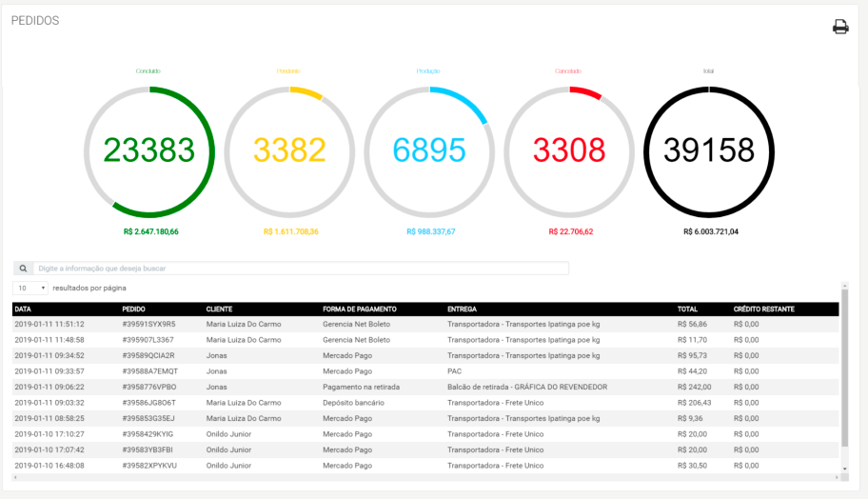The height and width of the screenshot is (499, 868).
Task: Click the printer icon
Action: [840, 27]
